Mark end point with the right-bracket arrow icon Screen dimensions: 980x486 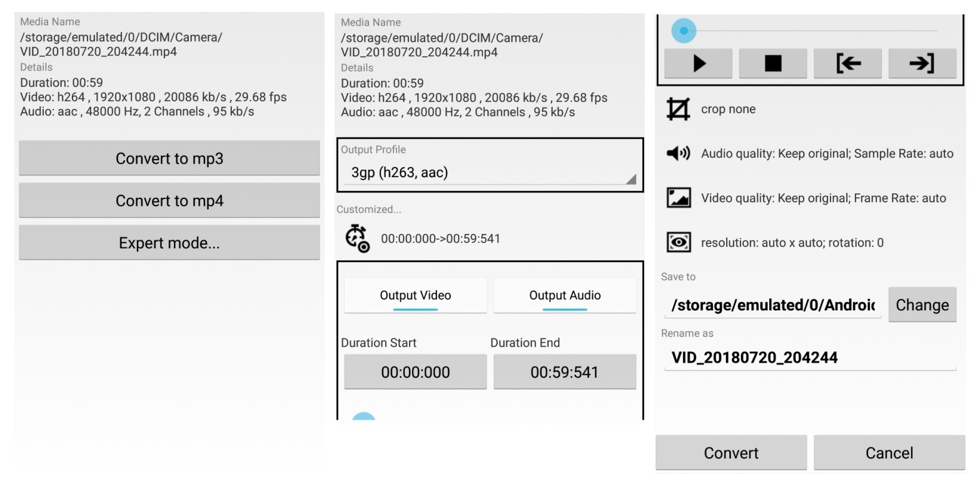click(922, 63)
